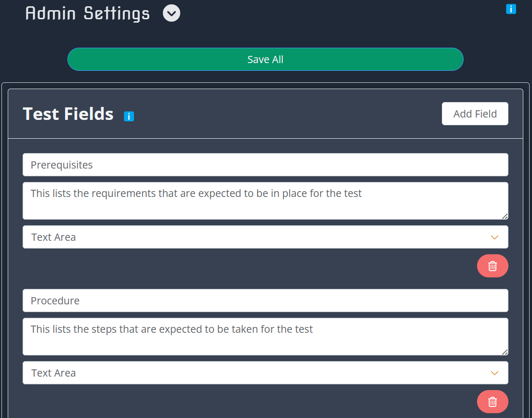Viewport: 532px width, 418px height.
Task: Delete the Procedure field using trash icon
Action: coord(492,402)
